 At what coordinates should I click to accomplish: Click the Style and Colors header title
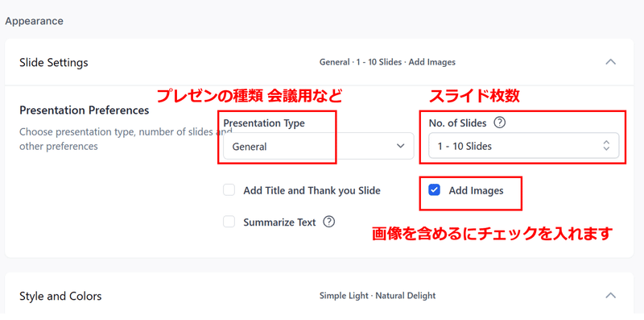[x=60, y=296]
